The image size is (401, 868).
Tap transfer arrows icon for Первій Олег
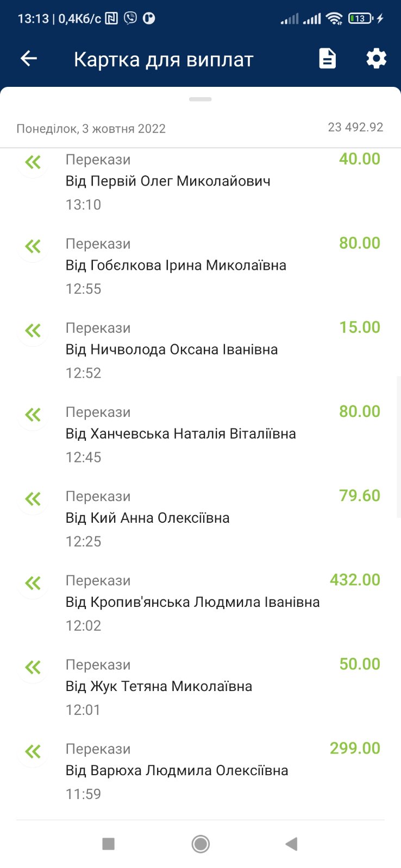[33, 162]
